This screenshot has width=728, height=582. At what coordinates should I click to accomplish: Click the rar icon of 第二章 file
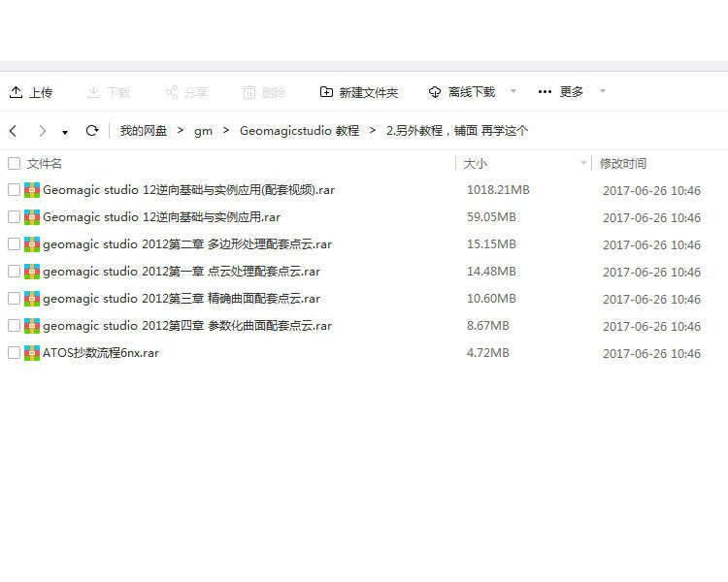(32, 244)
